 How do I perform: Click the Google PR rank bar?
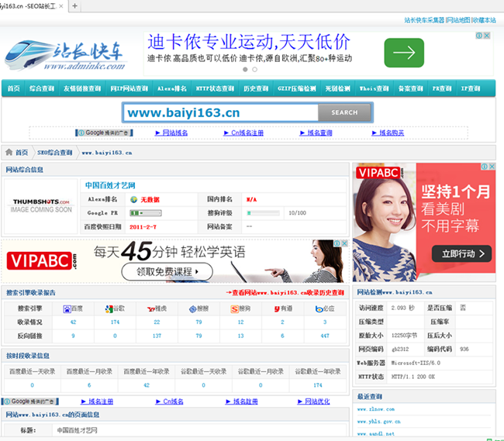(145, 212)
